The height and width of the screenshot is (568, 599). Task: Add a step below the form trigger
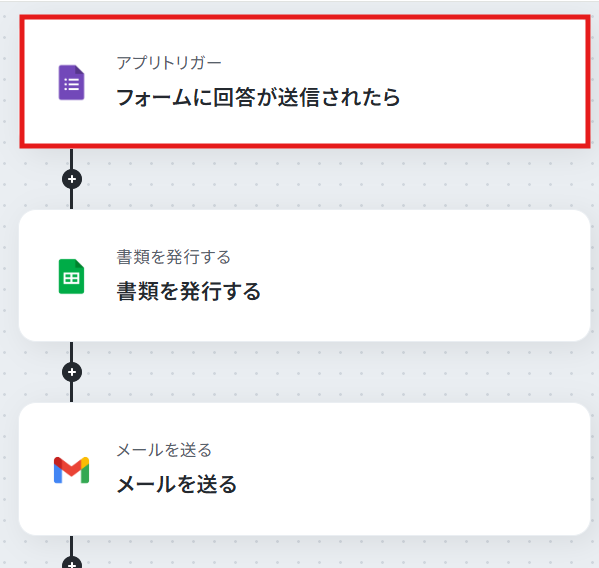pyautogui.click(x=72, y=179)
